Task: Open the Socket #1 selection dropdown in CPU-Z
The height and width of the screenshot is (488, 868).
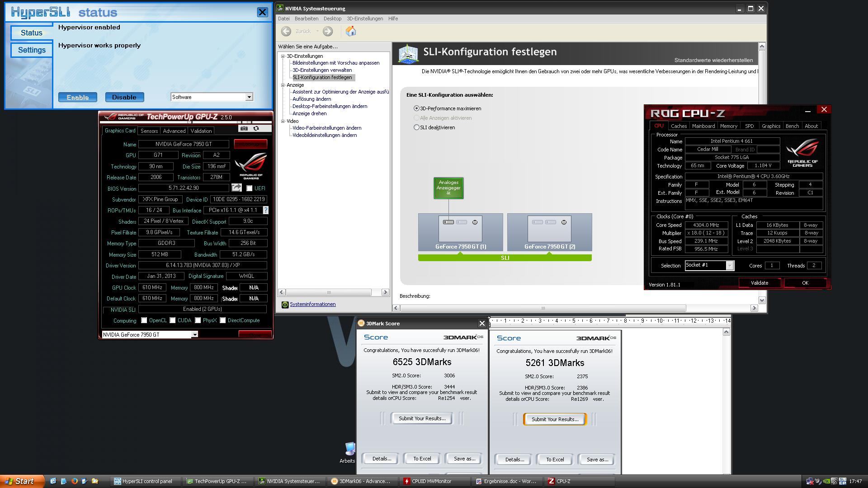Action: click(729, 266)
